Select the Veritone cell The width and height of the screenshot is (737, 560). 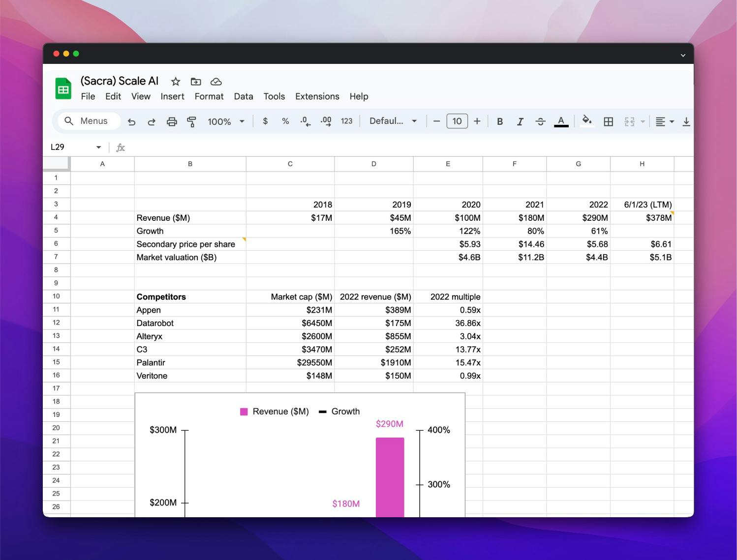(x=190, y=376)
